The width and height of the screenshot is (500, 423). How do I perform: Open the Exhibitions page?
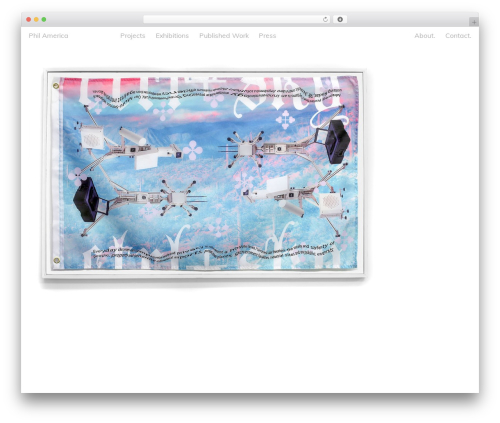[172, 36]
